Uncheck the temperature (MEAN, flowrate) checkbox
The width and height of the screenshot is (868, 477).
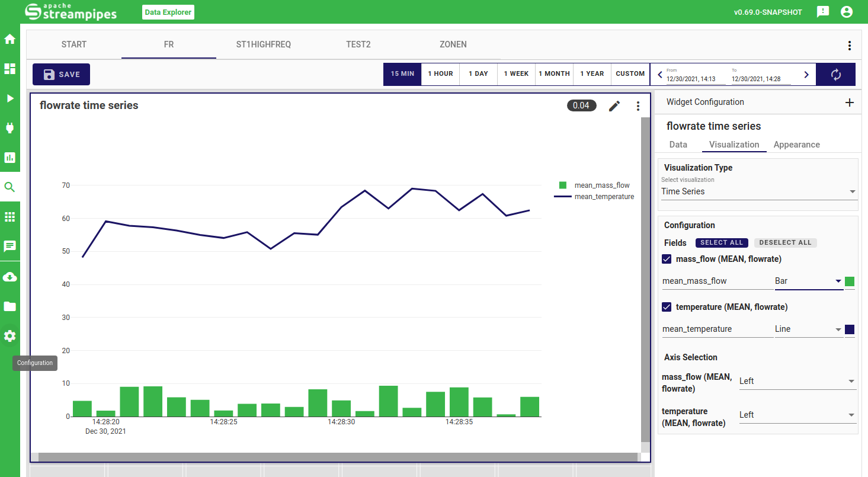(x=667, y=307)
